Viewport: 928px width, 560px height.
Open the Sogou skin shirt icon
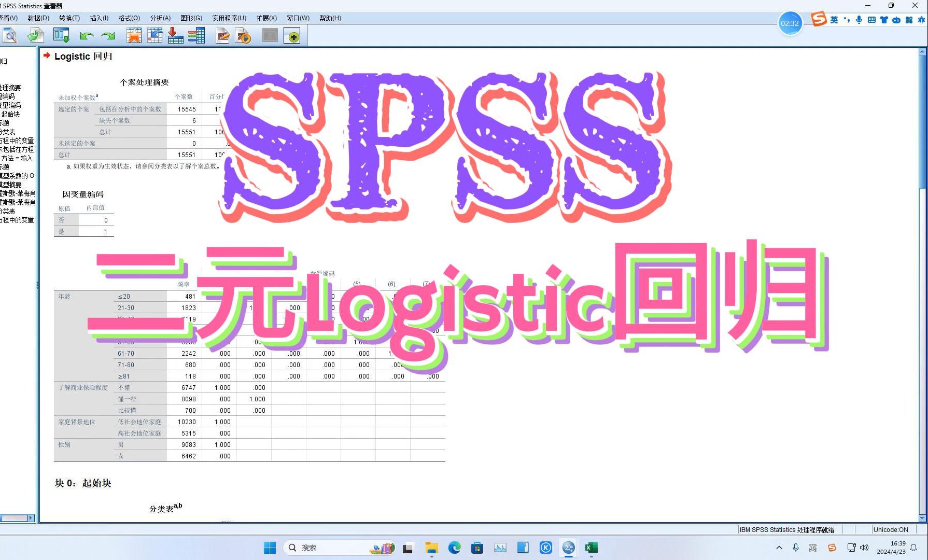[x=884, y=20]
